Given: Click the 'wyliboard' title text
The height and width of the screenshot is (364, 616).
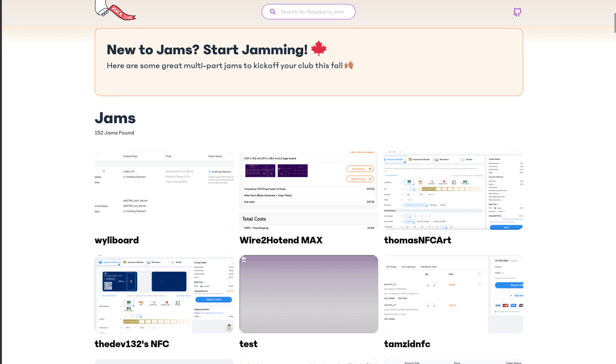Looking at the screenshot, I should [x=117, y=240].
